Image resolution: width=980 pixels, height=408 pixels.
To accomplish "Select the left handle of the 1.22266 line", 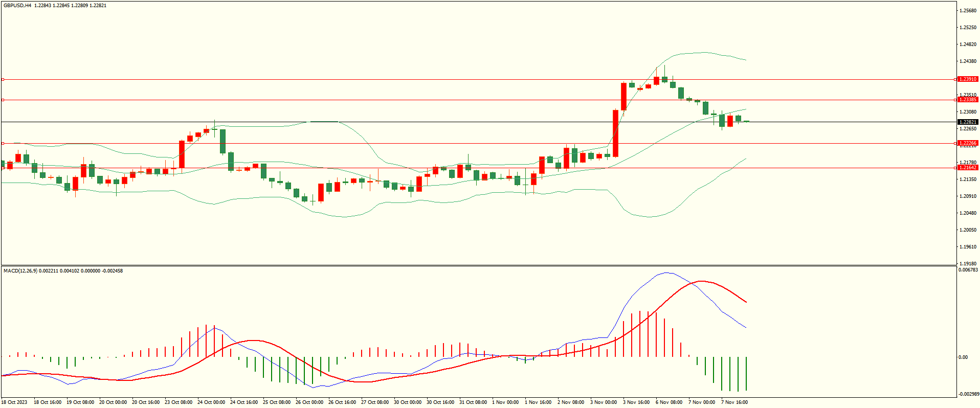I will (3, 143).
